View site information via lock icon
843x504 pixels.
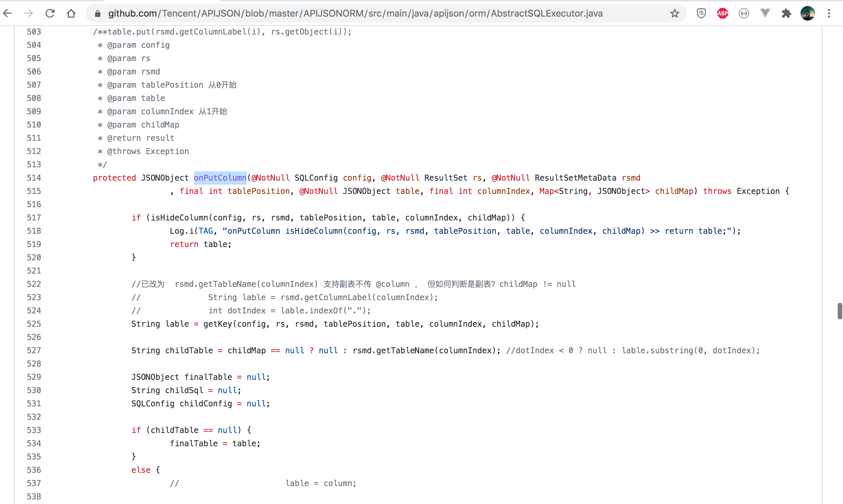coord(97,13)
